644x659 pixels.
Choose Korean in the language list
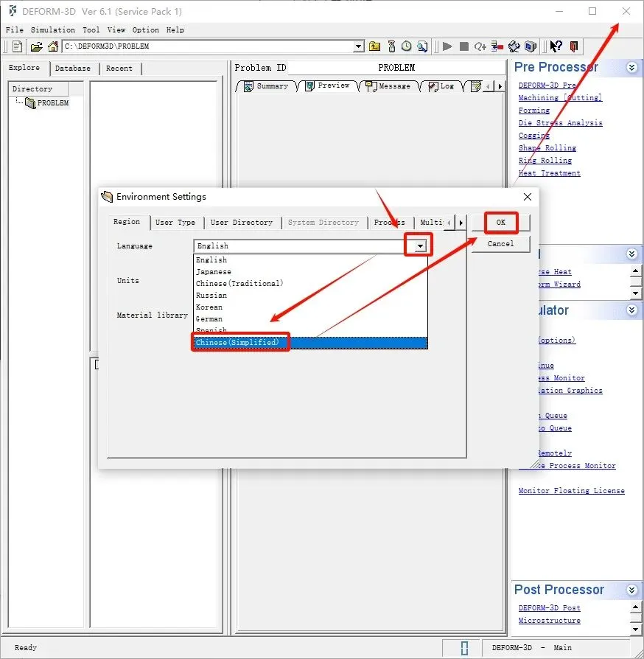310,307
